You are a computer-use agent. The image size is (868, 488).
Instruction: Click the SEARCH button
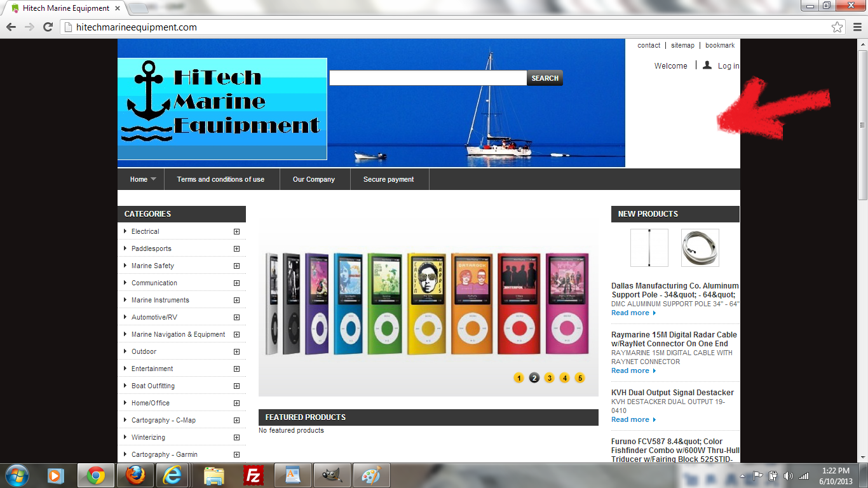[545, 78]
